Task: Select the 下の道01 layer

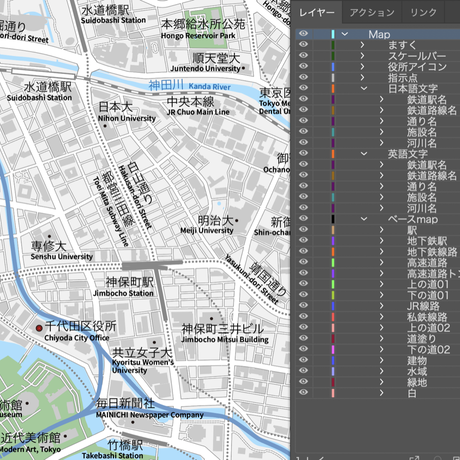Action: pyautogui.click(x=428, y=295)
